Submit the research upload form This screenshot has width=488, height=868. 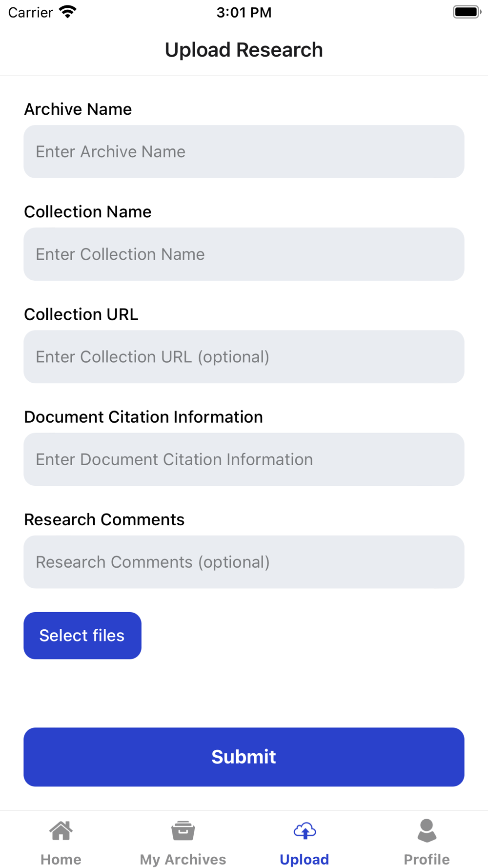(244, 757)
